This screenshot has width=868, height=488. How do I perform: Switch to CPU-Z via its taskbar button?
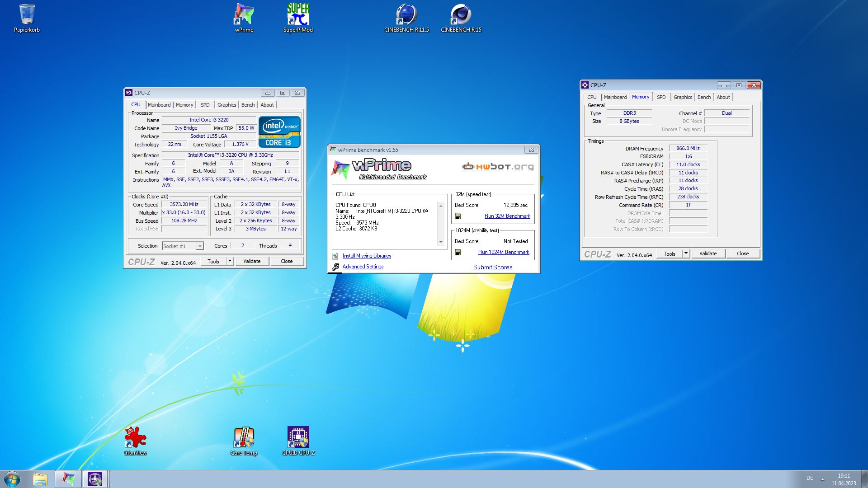click(x=95, y=479)
